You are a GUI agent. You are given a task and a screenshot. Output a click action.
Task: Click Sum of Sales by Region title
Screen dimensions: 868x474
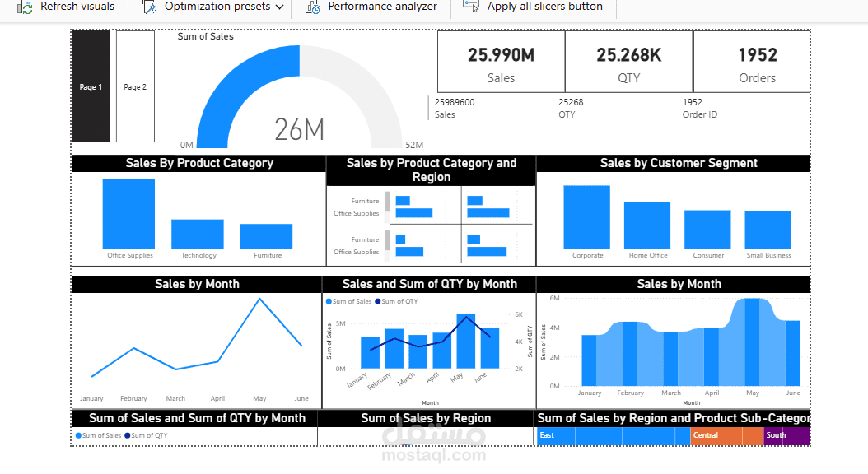[x=426, y=419]
